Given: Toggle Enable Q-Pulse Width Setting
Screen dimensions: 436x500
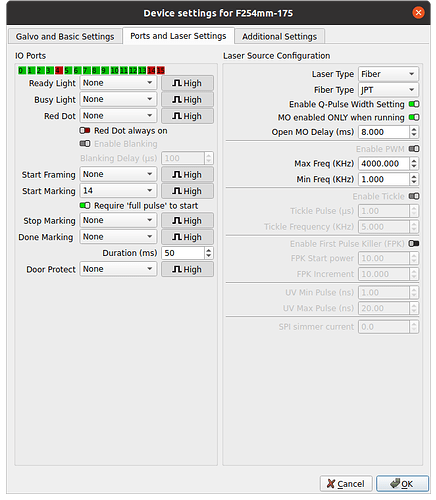Looking at the screenshot, I should 414,104.
